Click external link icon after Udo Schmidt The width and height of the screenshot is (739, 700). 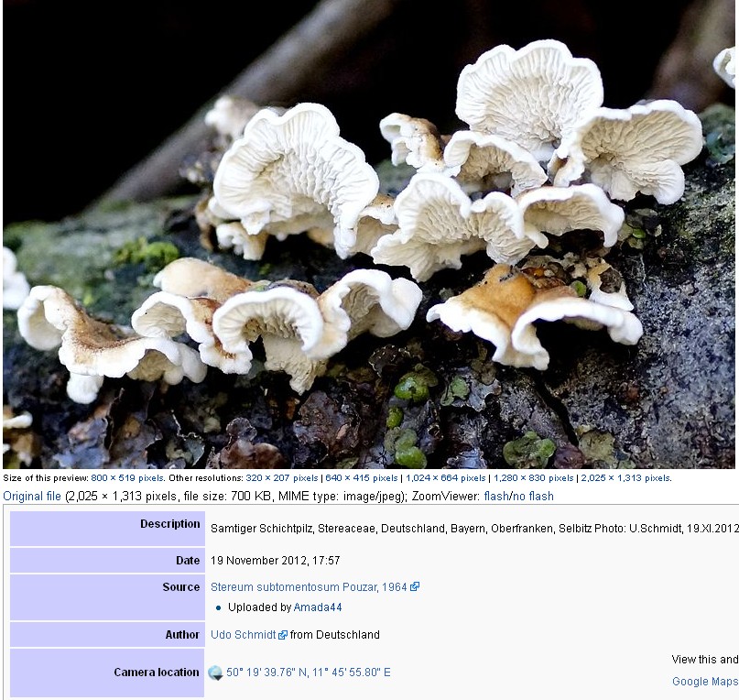283,635
